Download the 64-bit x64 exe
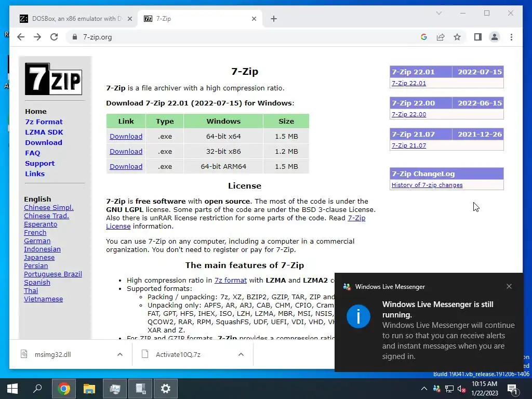Screen dimensions: 532x399 click(x=126, y=137)
